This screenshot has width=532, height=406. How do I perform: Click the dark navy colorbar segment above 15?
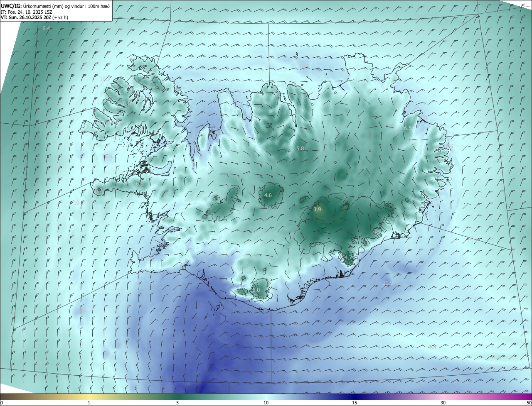[355, 396]
